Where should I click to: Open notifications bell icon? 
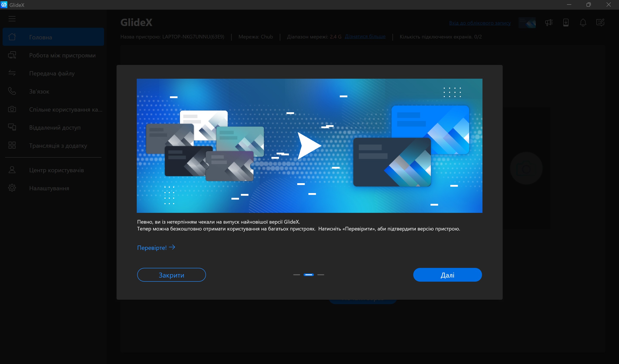(x=583, y=23)
